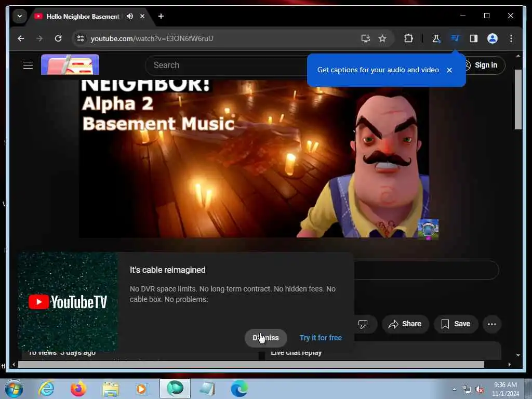Click the YouTube TV promo image
The height and width of the screenshot is (399, 532).
68,302
